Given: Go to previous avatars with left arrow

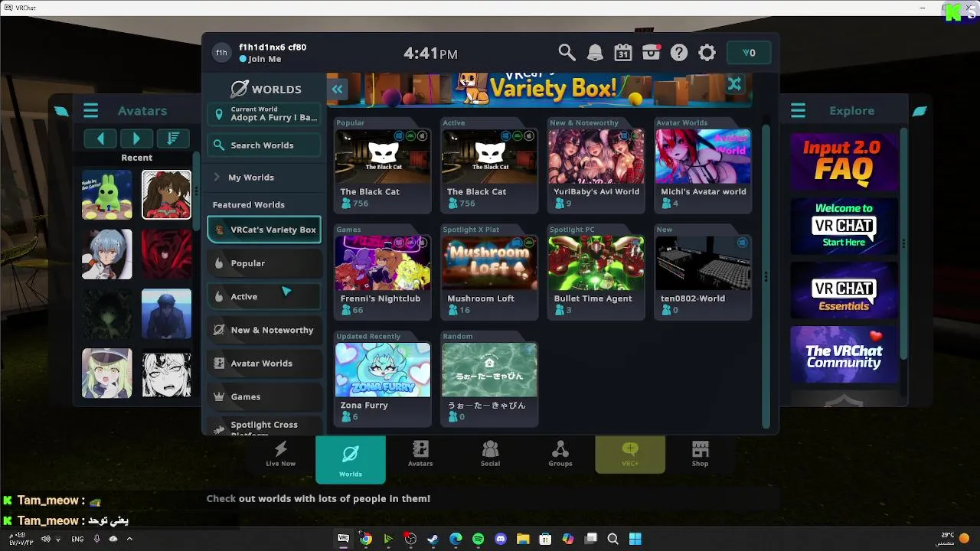Looking at the screenshot, I should [x=101, y=139].
